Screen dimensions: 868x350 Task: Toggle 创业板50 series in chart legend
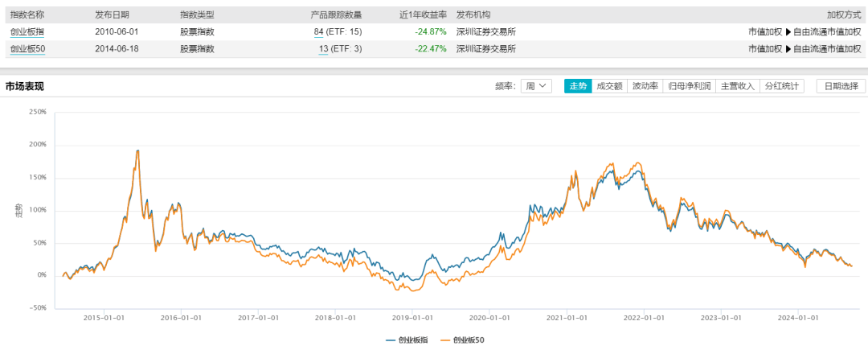[463, 340]
